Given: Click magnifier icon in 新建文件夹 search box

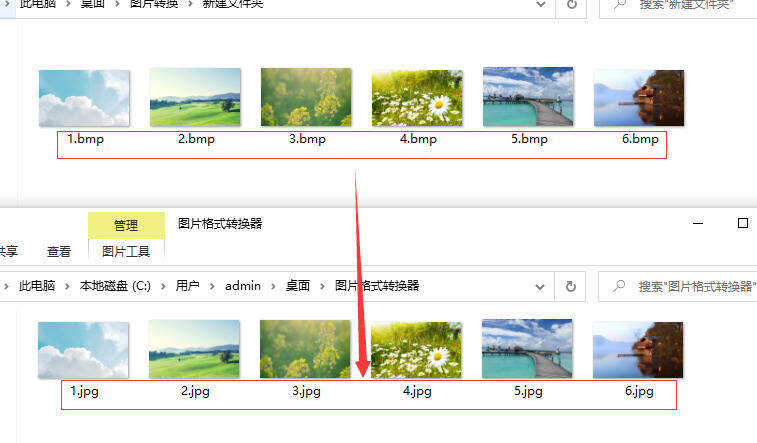Looking at the screenshot, I should (x=620, y=5).
